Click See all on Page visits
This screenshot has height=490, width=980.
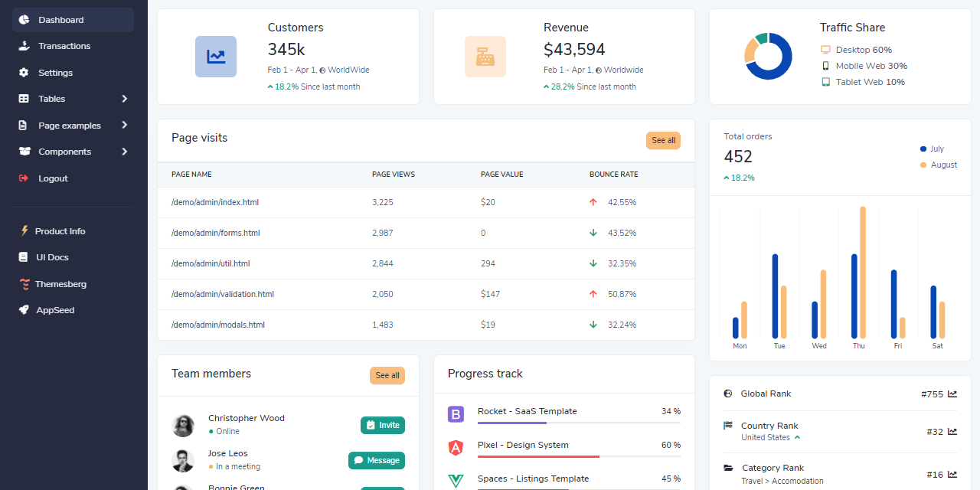[x=663, y=140]
